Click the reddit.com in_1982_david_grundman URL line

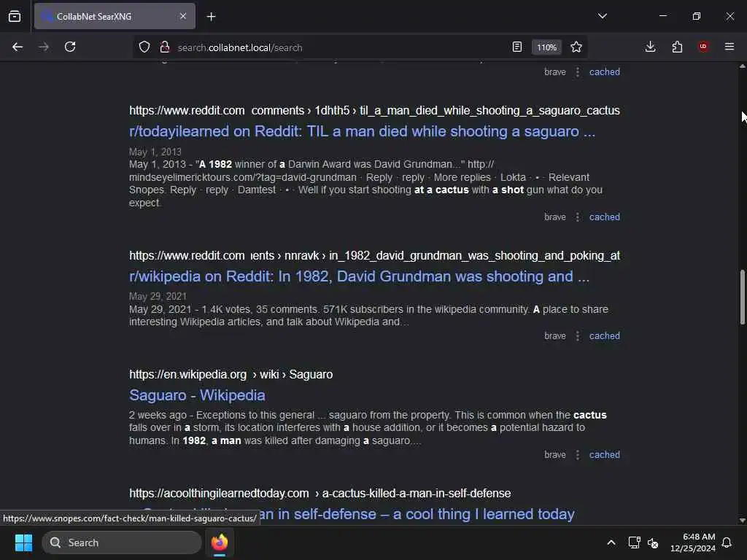point(374,256)
